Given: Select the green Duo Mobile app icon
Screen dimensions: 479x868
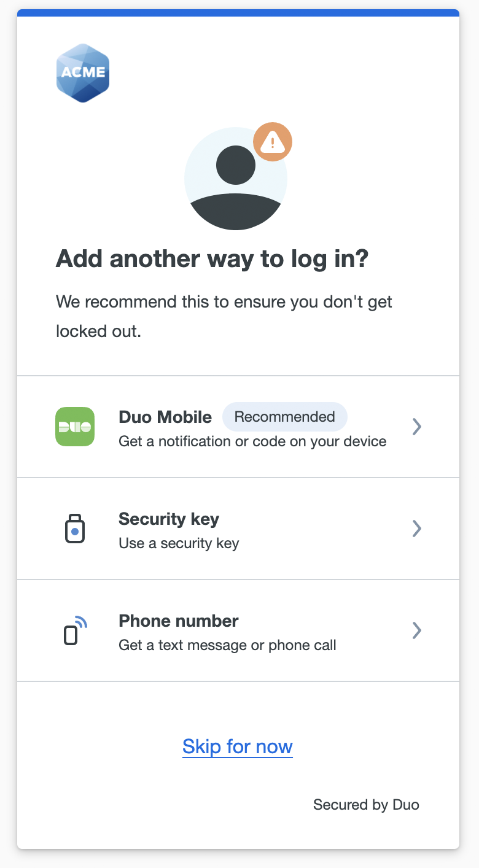Looking at the screenshot, I should pos(75,427).
